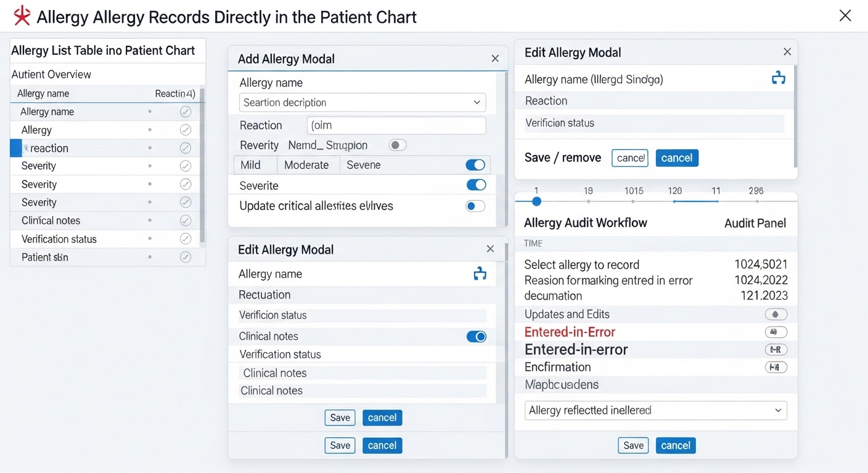The height and width of the screenshot is (473, 868).
Task: Click the badge icon next to Encfirmation
Action: (x=776, y=367)
